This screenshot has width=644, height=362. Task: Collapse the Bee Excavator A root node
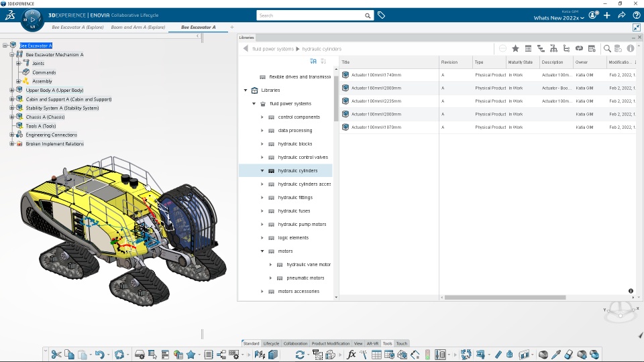pos(5,46)
